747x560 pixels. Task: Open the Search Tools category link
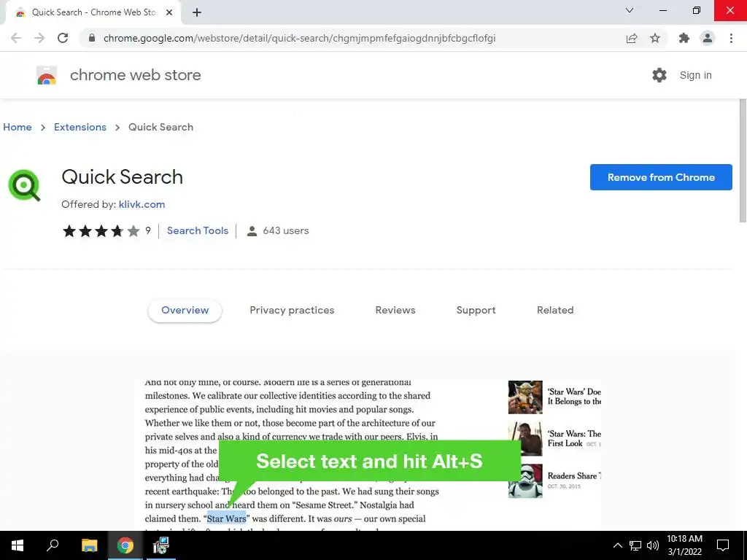tap(198, 230)
